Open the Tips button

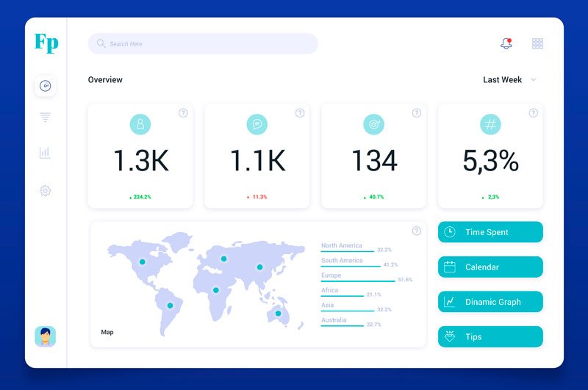tap(490, 337)
